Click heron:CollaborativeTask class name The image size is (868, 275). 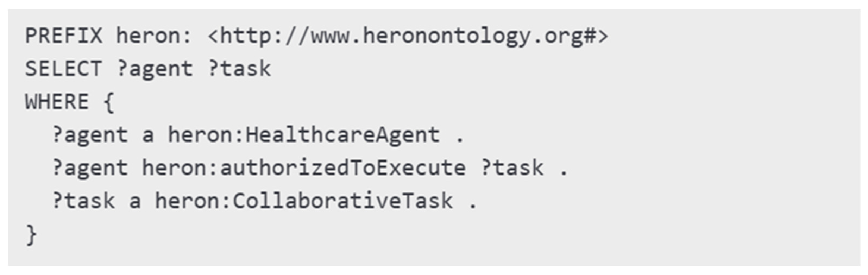[304, 201]
